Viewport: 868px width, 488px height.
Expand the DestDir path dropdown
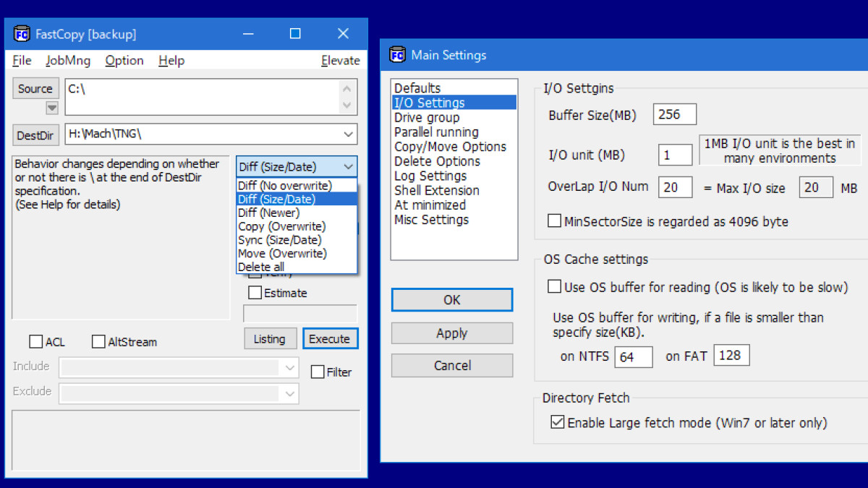pos(348,134)
